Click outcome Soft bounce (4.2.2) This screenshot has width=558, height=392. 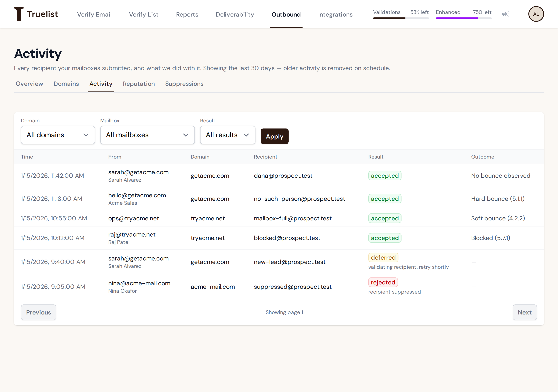click(x=498, y=218)
